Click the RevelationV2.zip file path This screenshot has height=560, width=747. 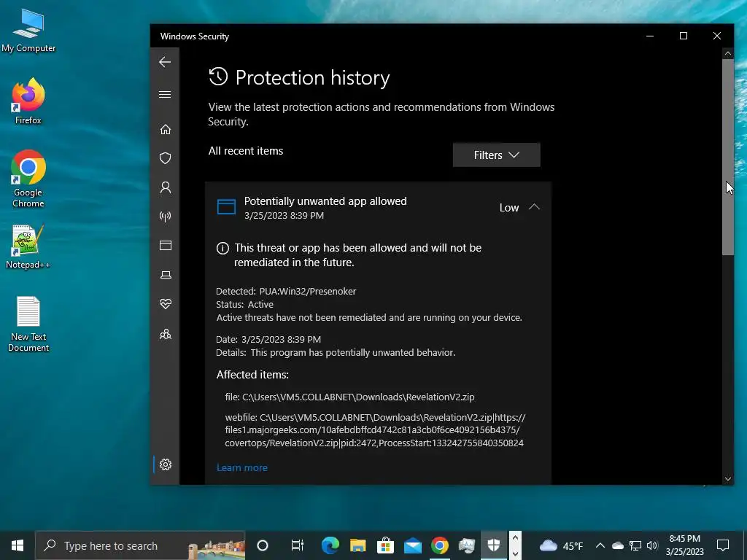point(349,397)
